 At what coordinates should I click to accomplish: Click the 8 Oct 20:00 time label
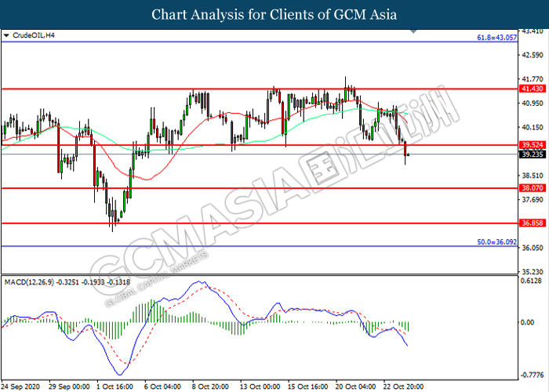210,387
